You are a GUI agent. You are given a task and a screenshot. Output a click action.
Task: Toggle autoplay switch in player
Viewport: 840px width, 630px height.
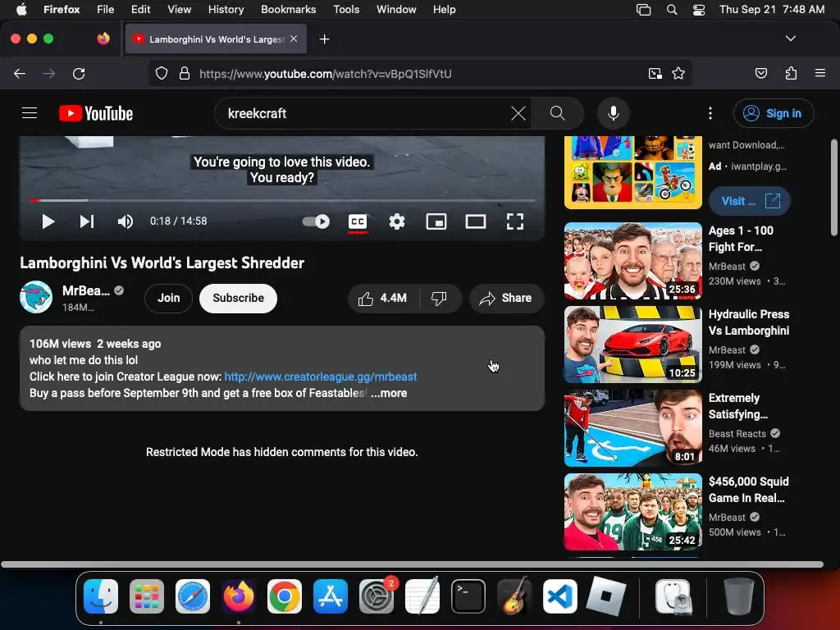pos(316,221)
